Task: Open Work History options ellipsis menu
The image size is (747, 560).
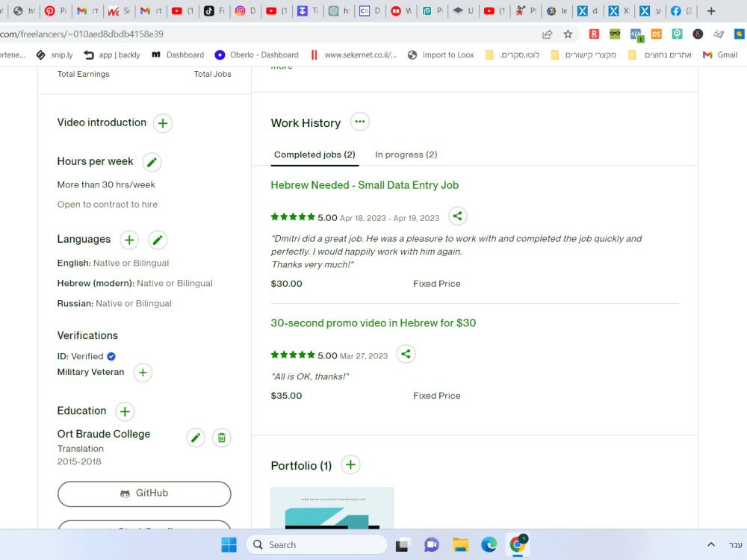Action: (x=360, y=122)
